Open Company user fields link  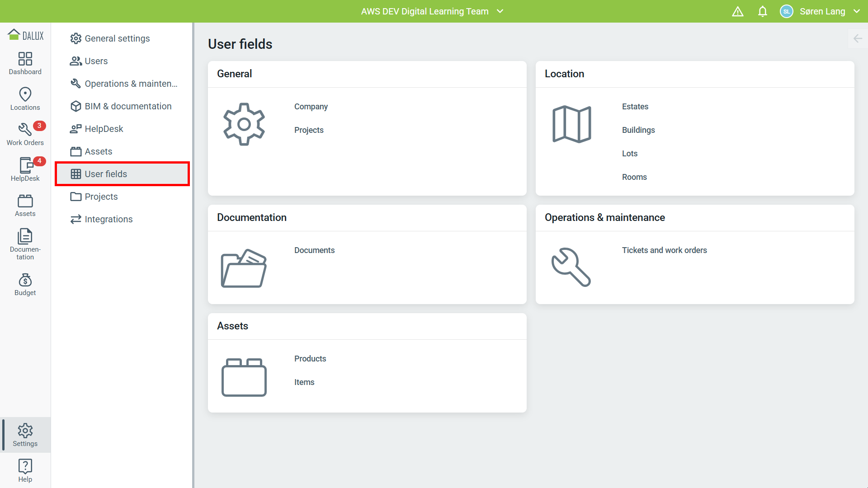[311, 107]
